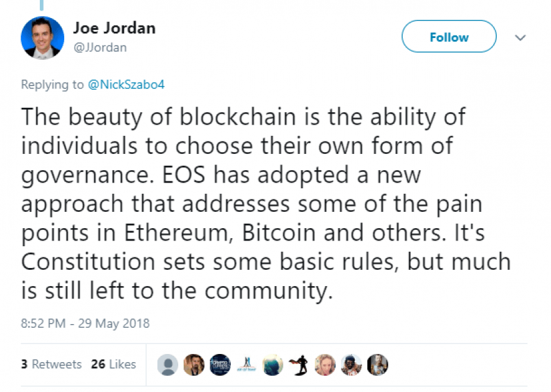Click the tweet text about blockchain governance
The height and width of the screenshot is (392, 551).
(262, 203)
